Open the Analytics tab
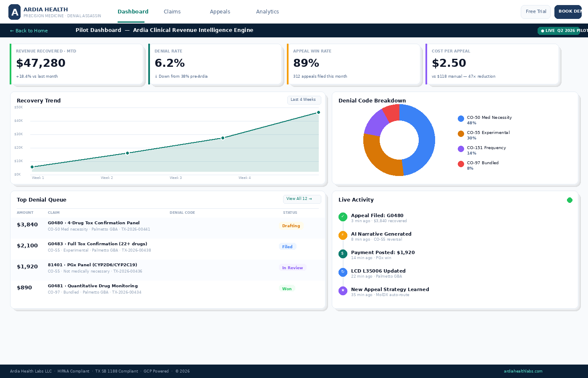The image size is (588, 378). 268,12
